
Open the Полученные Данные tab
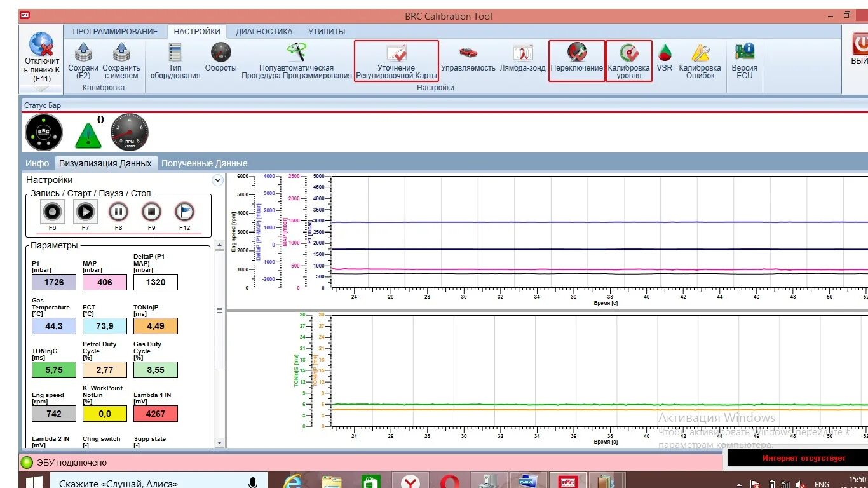pyautogui.click(x=205, y=163)
